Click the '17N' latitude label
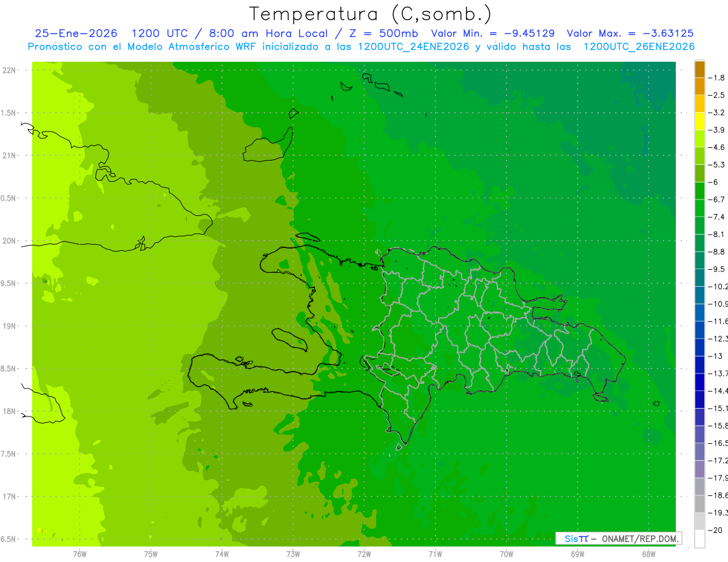 (10, 497)
